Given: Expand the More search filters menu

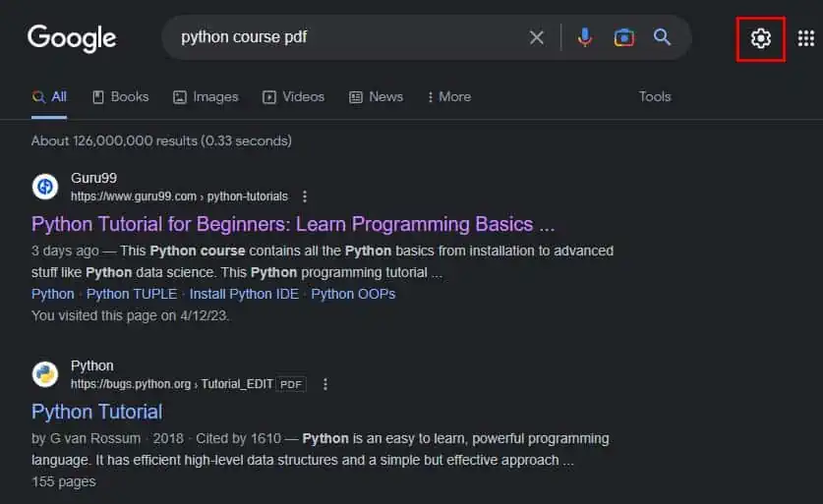Looking at the screenshot, I should [x=449, y=96].
